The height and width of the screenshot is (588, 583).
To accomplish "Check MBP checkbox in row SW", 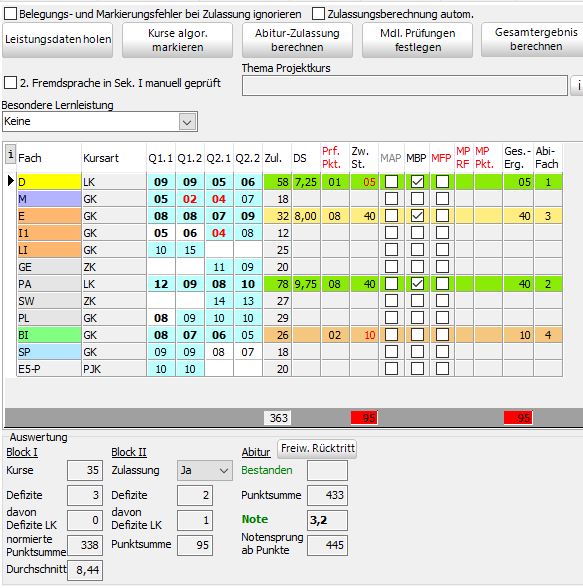I will pyautogui.click(x=417, y=301).
